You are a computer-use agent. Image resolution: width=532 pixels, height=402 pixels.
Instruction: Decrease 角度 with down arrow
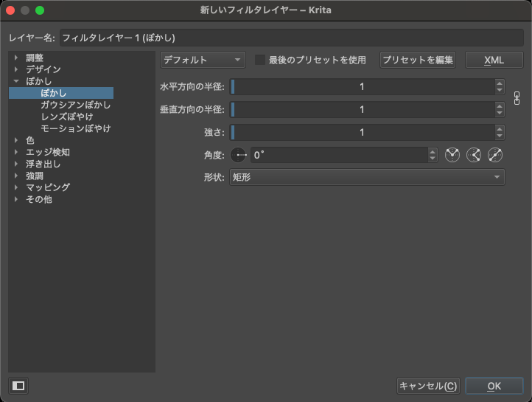click(x=433, y=159)
